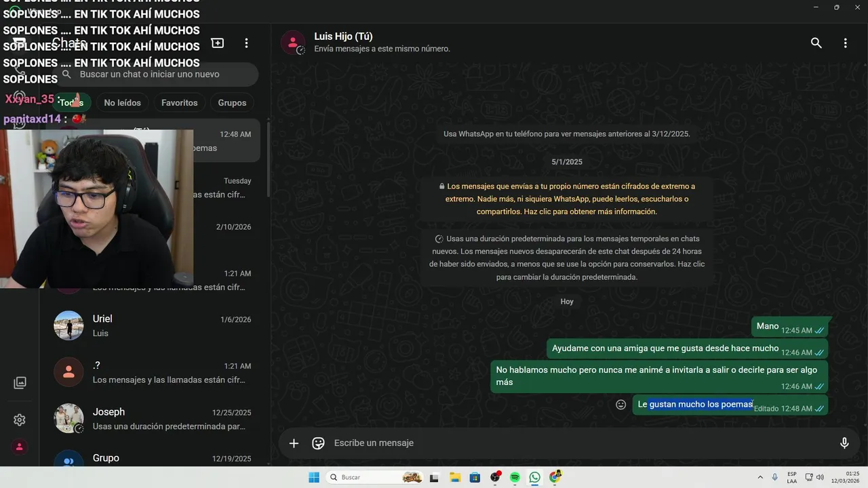Viewport: 868px width, 488px height.
Task: Show hidden system tray icons
Action: [760, 477]
